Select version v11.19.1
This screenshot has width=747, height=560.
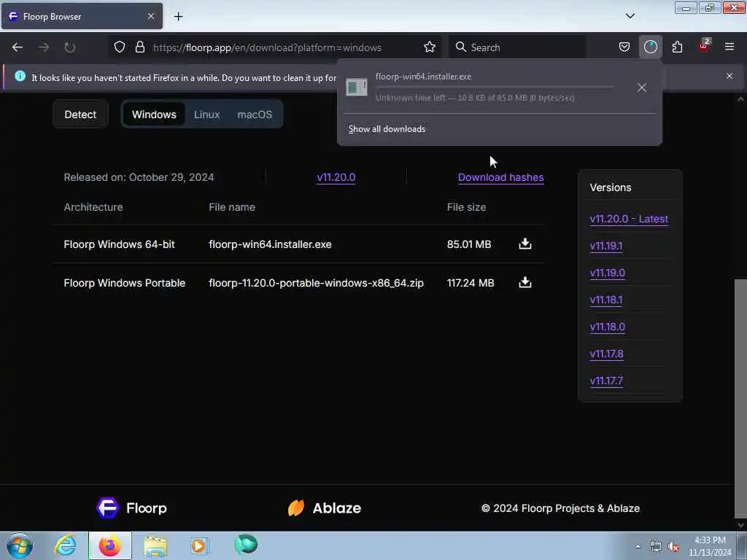[606, 246]
